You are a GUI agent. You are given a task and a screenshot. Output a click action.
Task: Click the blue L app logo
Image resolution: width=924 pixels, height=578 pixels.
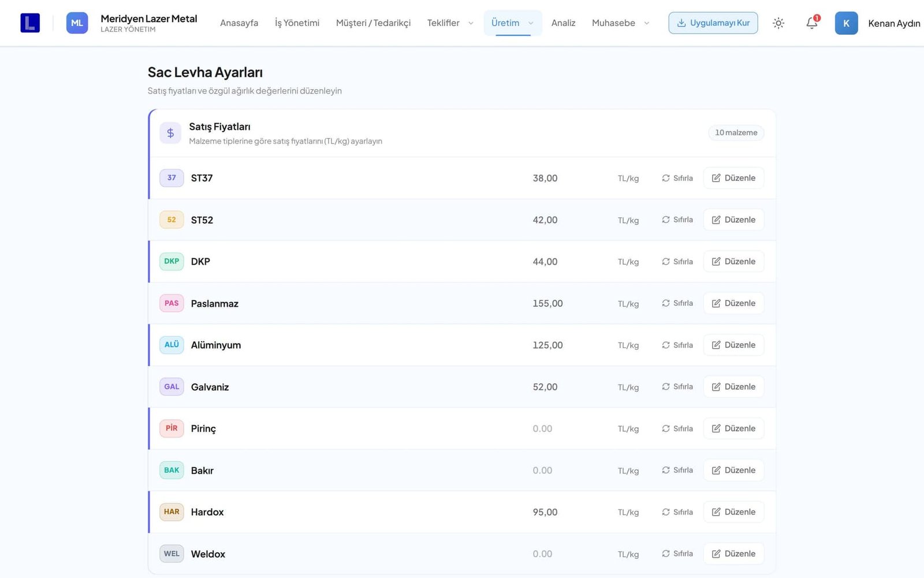pos(30,23)
